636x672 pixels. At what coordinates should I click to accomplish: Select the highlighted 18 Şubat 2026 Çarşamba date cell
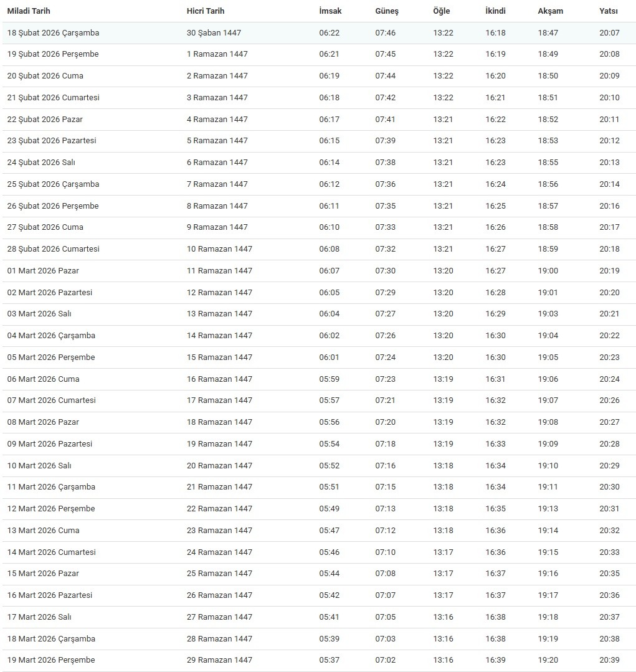click(53, 32)
